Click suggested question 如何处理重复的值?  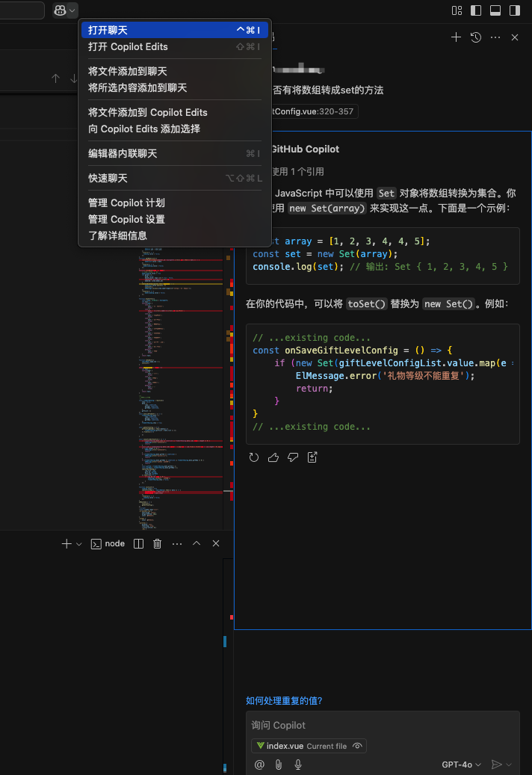284,700
